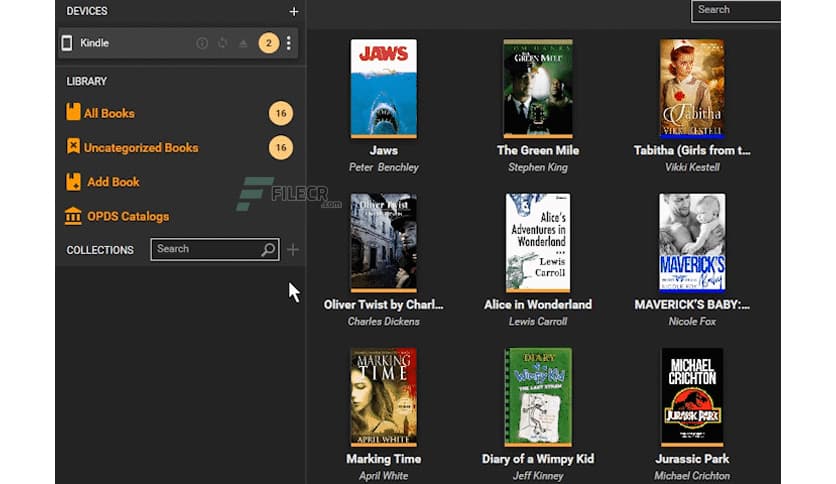Click title 'Tabitha (Girls from t...'

point(692,151)
